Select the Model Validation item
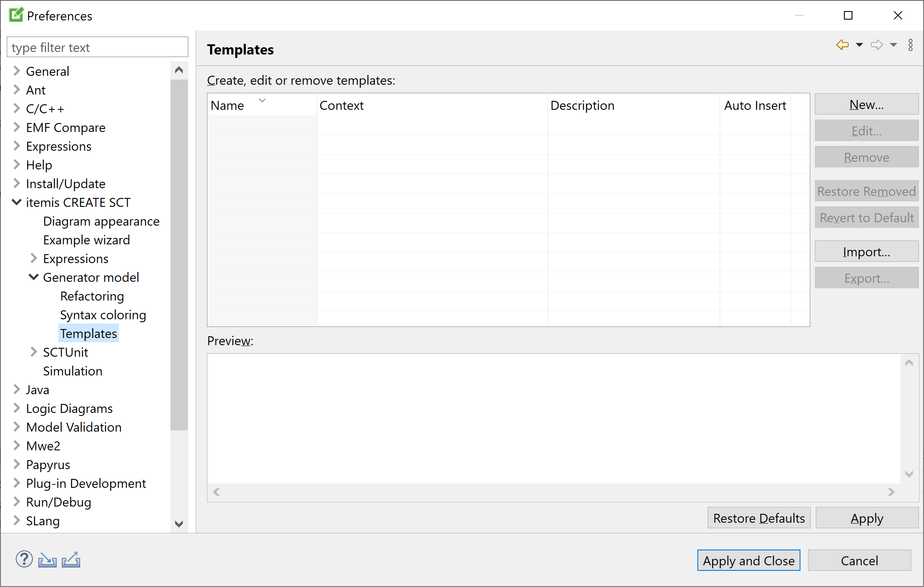924x587 pixels. pos(74,427)
